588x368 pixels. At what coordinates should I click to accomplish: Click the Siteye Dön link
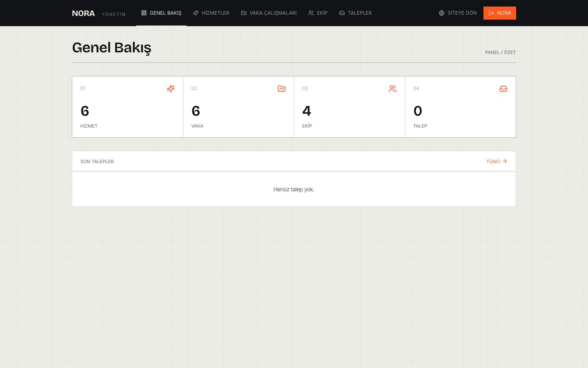[458, 13]
